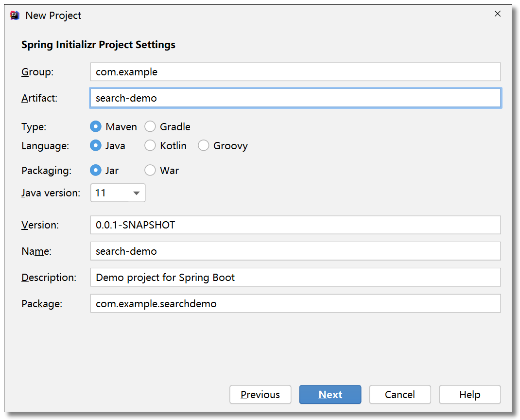Open the Java version dropdown

click(118, 193)
